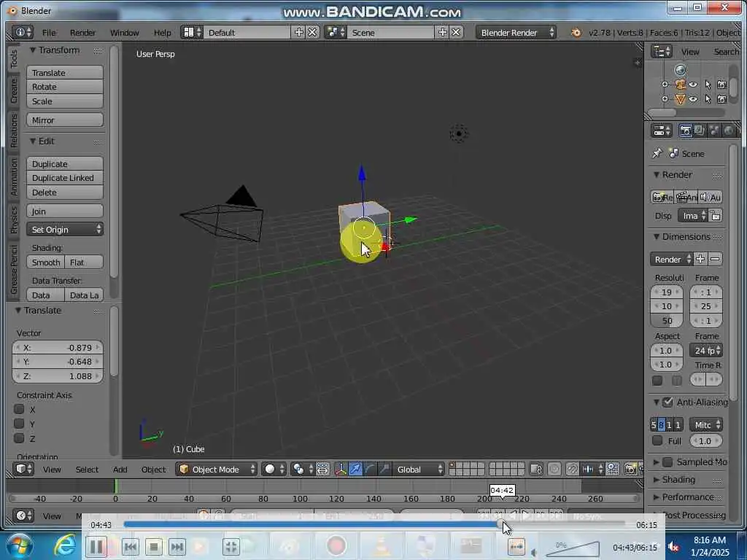Select the translate manipulator arrow icon
The image size is (747, 560).
pyautogui.click(x=355, y=469)
